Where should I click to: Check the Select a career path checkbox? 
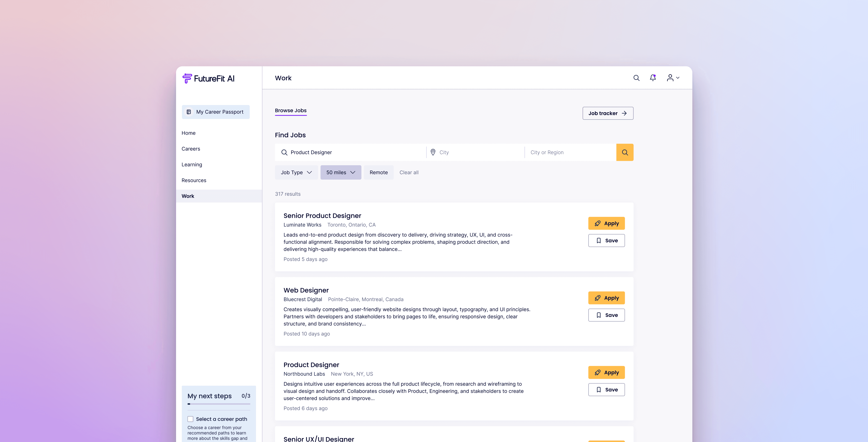pyautogui.click(x=190, y=419)
